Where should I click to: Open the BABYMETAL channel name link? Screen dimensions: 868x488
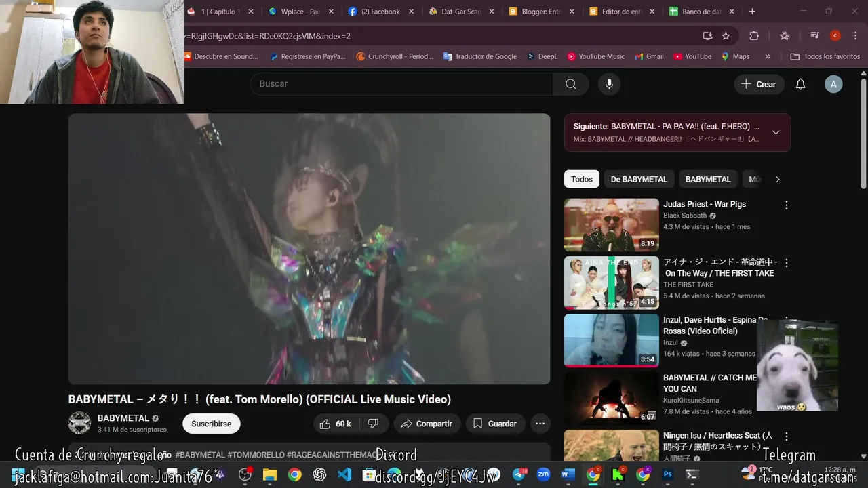coord(123,418)
